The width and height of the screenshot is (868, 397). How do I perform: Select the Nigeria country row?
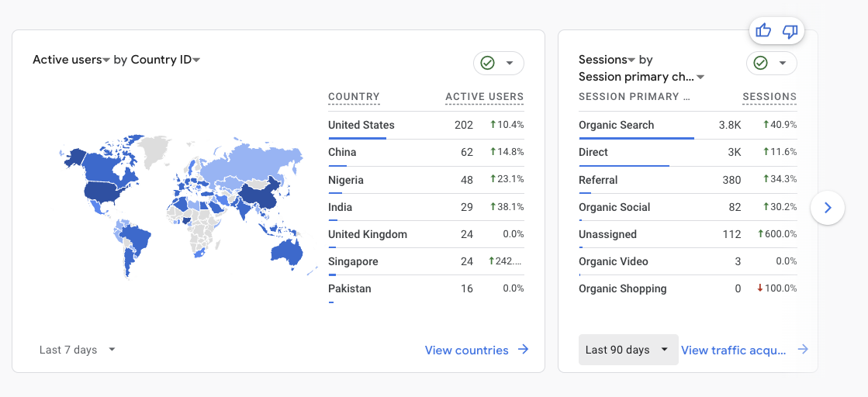click(425, 180)
